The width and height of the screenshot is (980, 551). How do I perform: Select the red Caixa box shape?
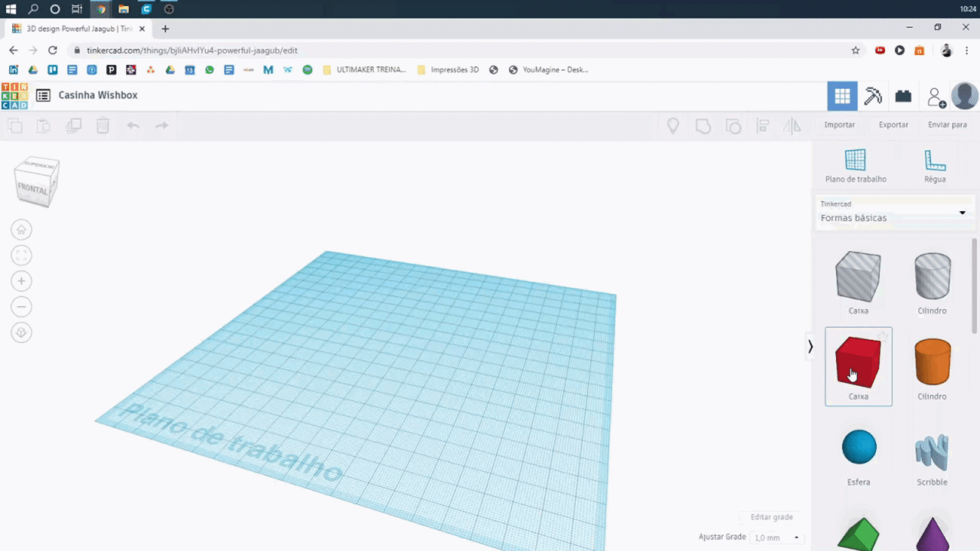(x=858, y=366)
